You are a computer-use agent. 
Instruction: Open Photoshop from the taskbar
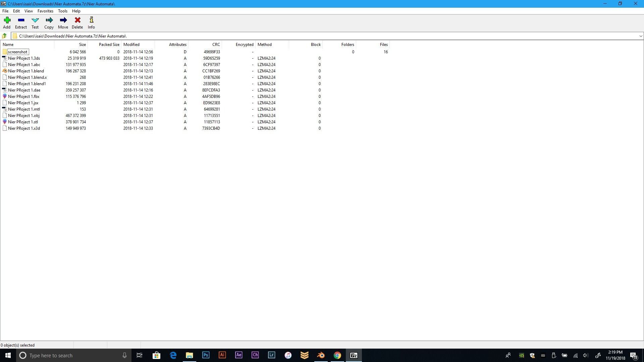point(206,355)
